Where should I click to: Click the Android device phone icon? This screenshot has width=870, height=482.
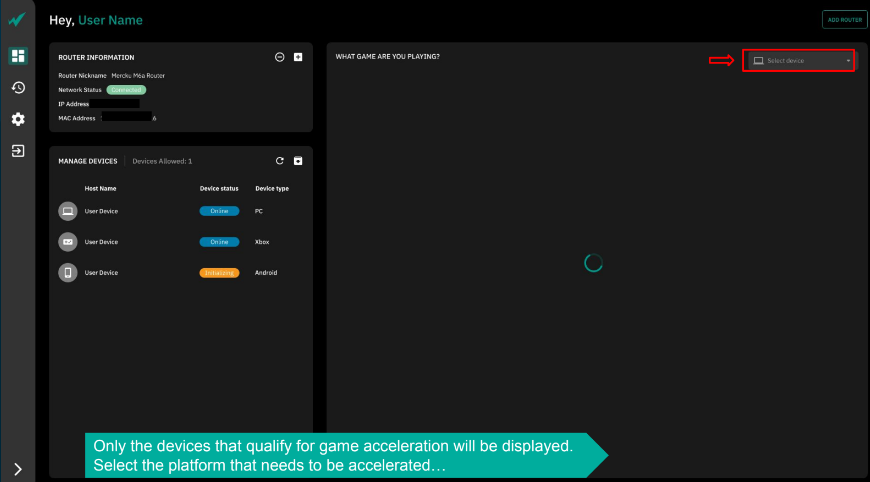click(x=68, y=273)
